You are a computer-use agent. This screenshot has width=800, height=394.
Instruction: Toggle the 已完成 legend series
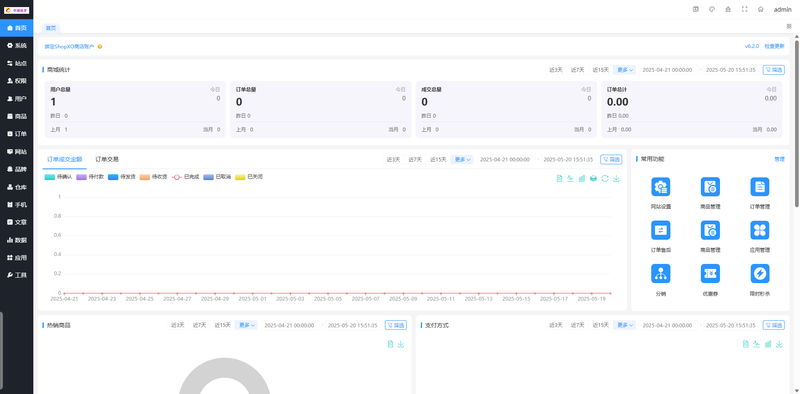pos(185,177)
